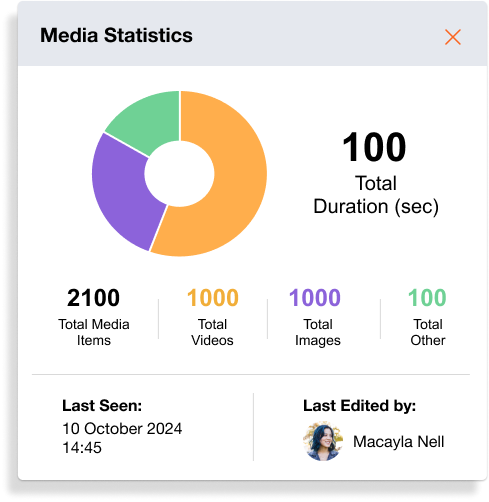Click the Total Images label
489x502 pixels.
[318, 332]
